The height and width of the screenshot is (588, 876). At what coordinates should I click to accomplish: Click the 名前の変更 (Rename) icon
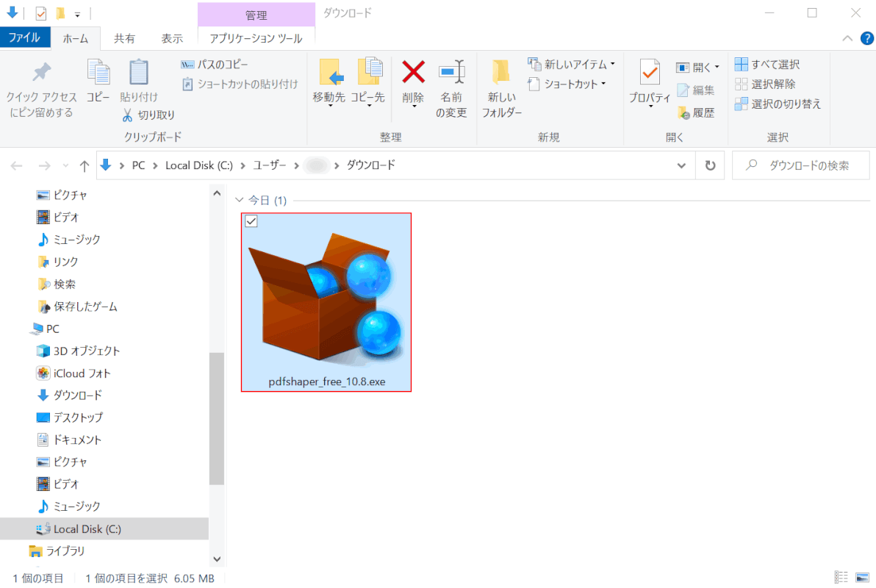451,72
